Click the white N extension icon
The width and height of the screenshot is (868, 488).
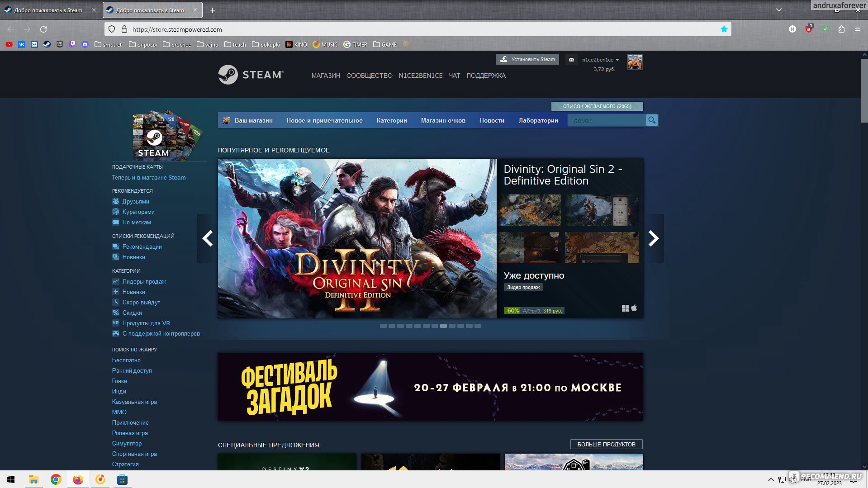[x=792, y=29]
